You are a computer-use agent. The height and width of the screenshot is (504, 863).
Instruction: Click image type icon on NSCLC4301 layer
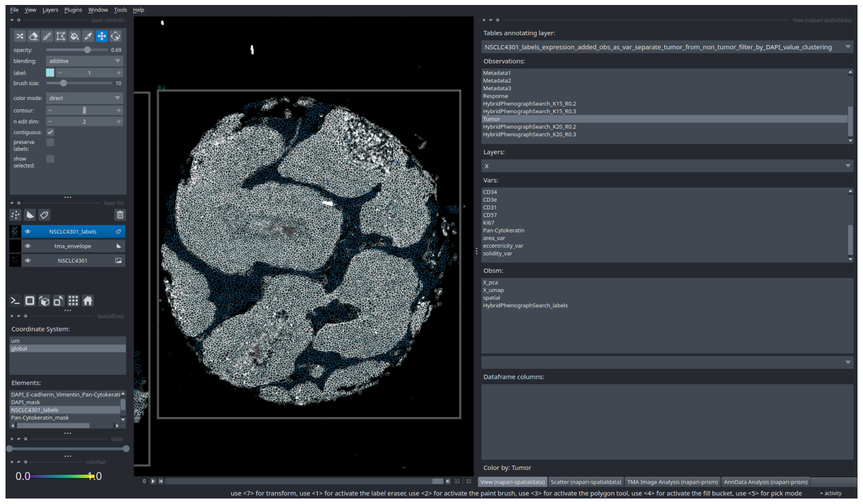tap(118, 261)
